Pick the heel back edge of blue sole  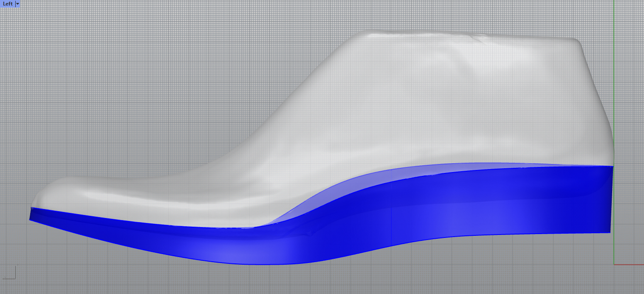click(x=611, y=200)
